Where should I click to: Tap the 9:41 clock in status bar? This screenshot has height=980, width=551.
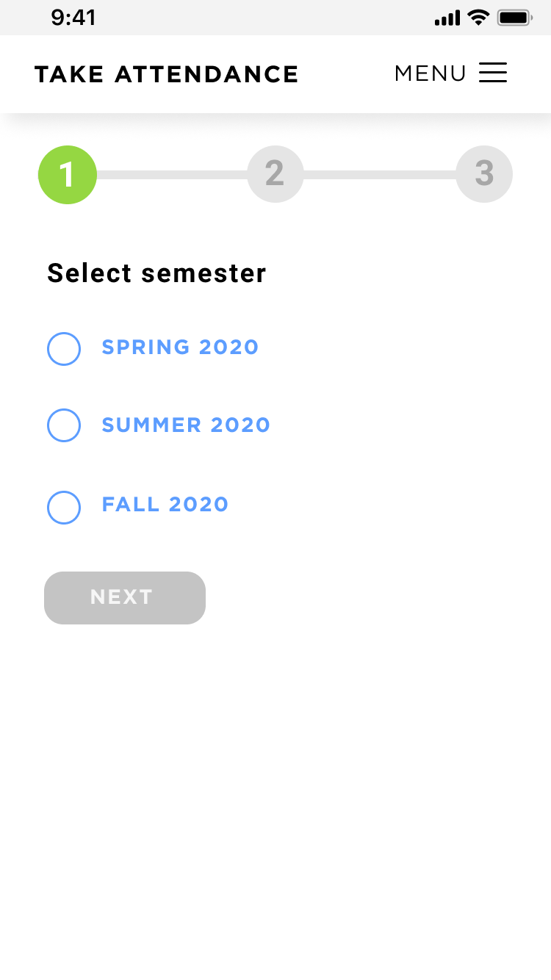[73, 18]
